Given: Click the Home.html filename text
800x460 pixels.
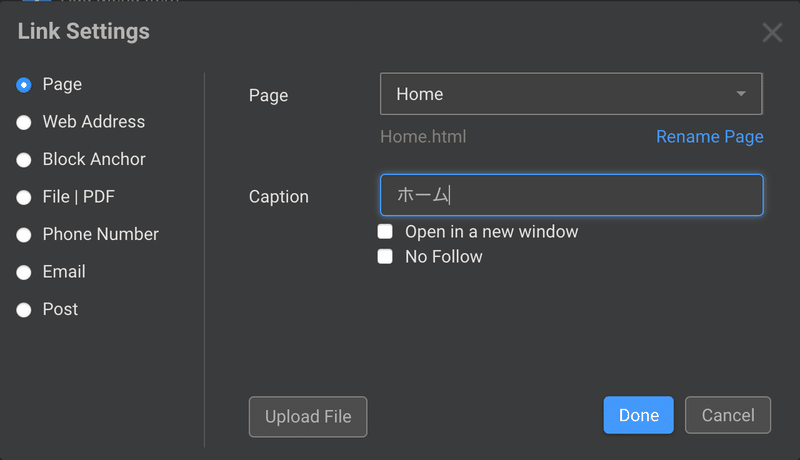Looking at the screenshot, I should [423, 137].
